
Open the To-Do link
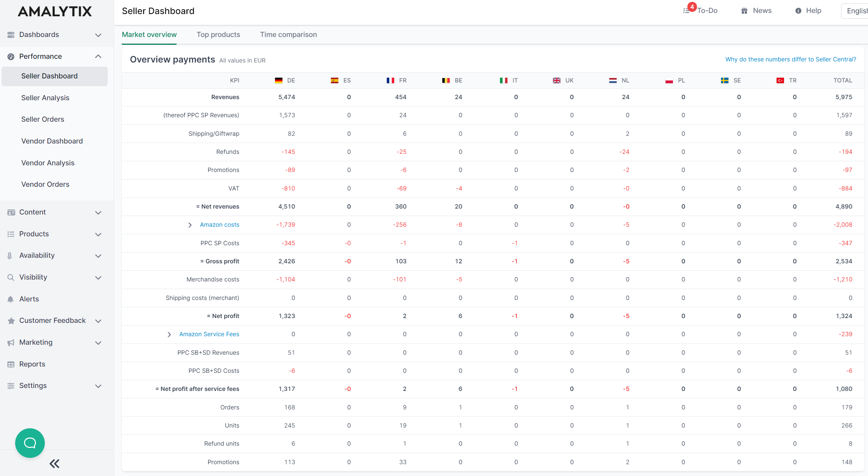tap(707, 11)
